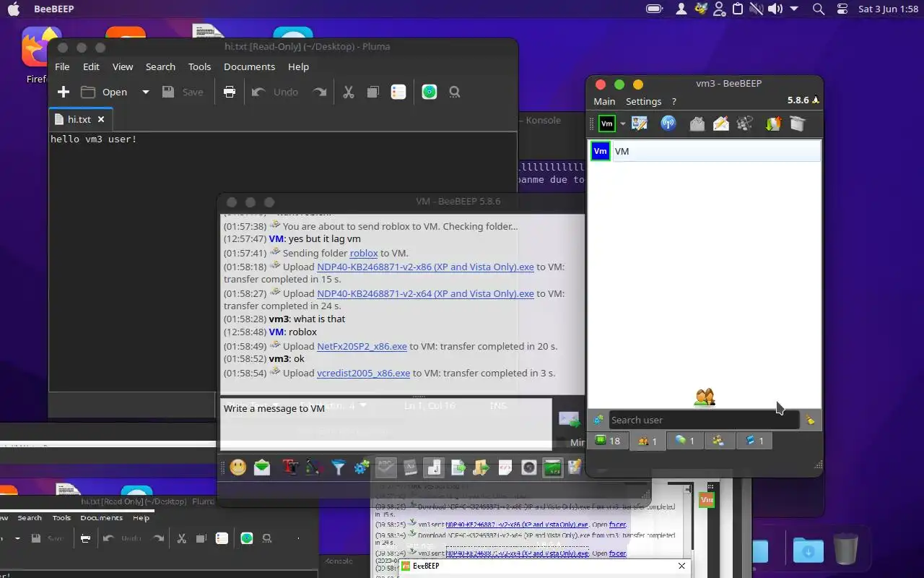Open emoticons picker in VM chat toolbar
Screen dimensions: 924x578
pyautogui.click(x=238, y=467)
